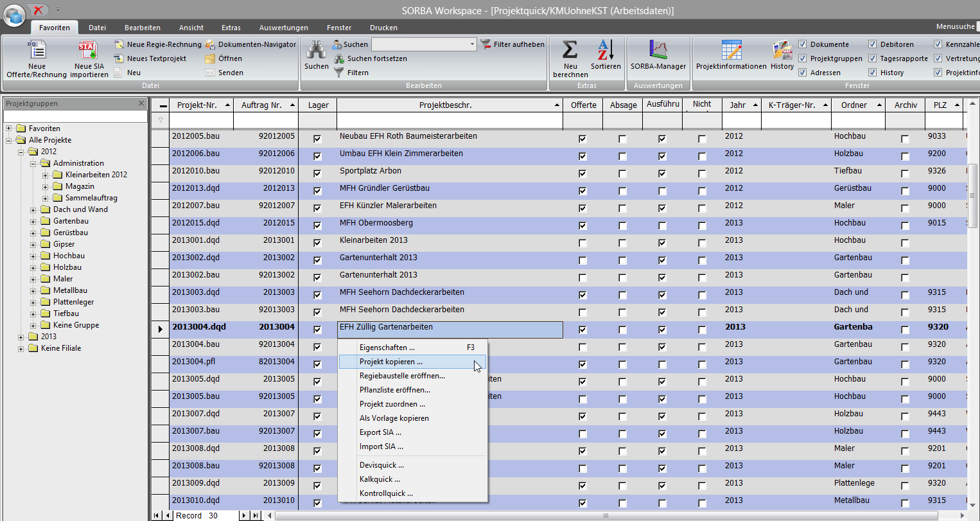The height and width of the screenshot is (521, 980).
Task: Toggle the Adressen window checkbox
Action: 802,73
